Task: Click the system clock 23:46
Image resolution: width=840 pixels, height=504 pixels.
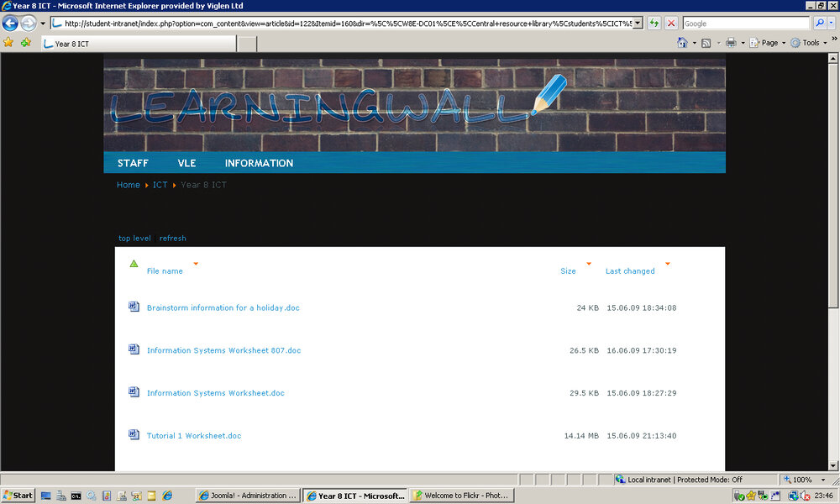Action: [824, 496]
